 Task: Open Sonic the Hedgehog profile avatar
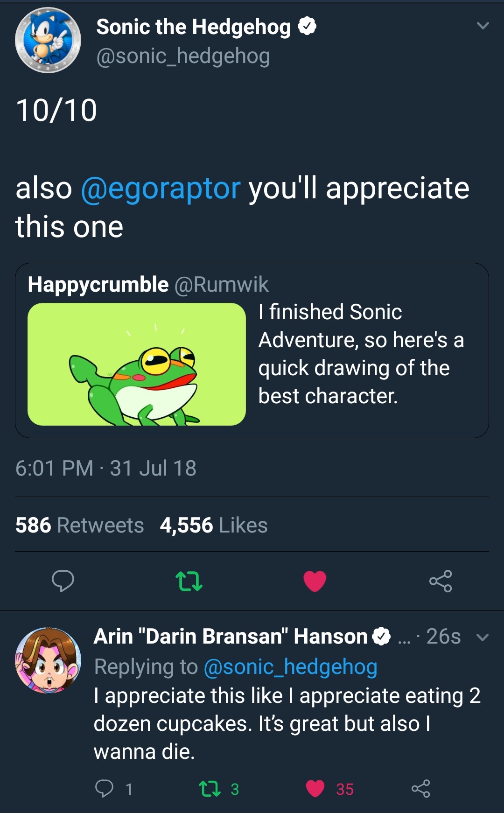coord(48,40)
